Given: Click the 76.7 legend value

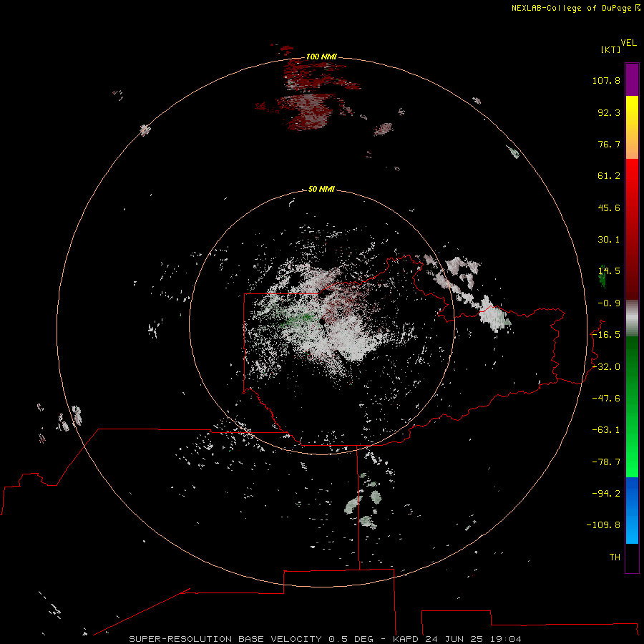Looking at the screenshot, I should [x=609, y=144].
